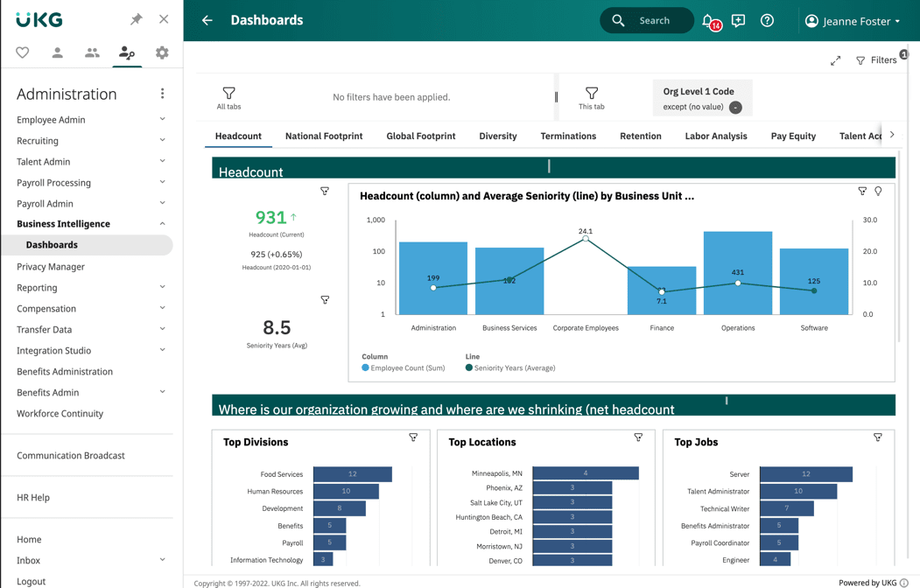
Task: Collapse the Business Intelligence section
Action: point(162,224)
